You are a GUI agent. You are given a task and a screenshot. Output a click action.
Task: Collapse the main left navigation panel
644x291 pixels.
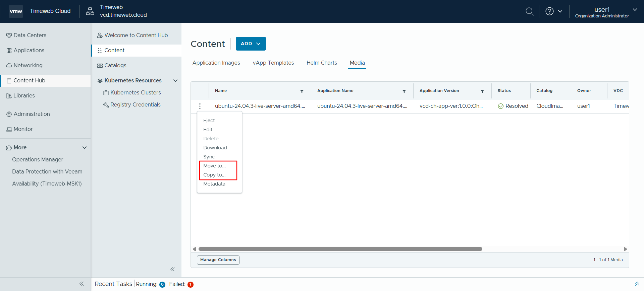82,284
